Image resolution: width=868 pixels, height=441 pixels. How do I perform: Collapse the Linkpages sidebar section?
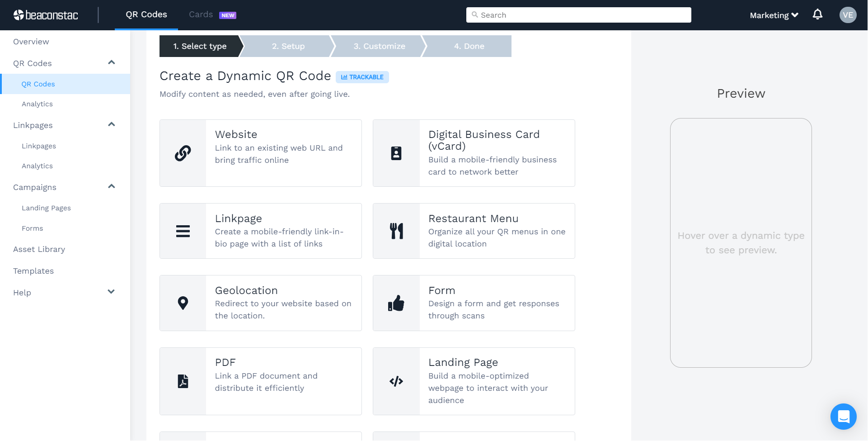click(112, 124)
